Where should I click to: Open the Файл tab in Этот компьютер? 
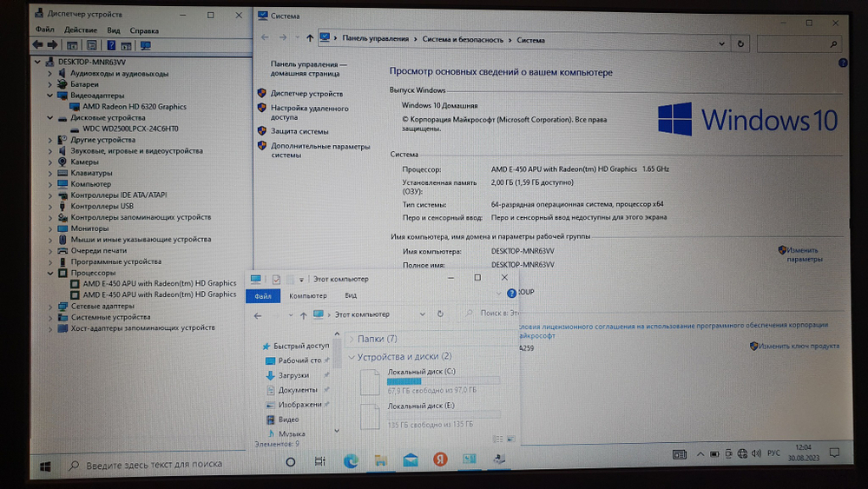pyautogui.click(x=263, y=295)
